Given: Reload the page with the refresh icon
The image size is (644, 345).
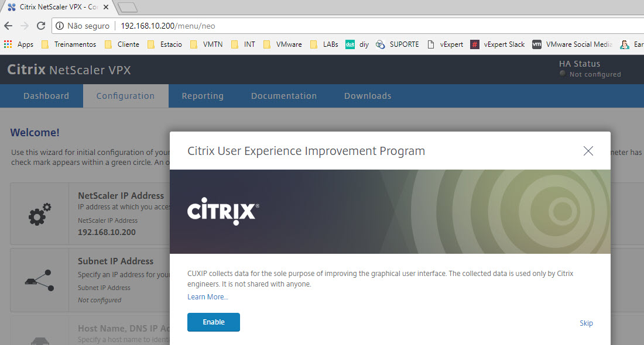Looking at the screenshot, I should pos(41,26).
